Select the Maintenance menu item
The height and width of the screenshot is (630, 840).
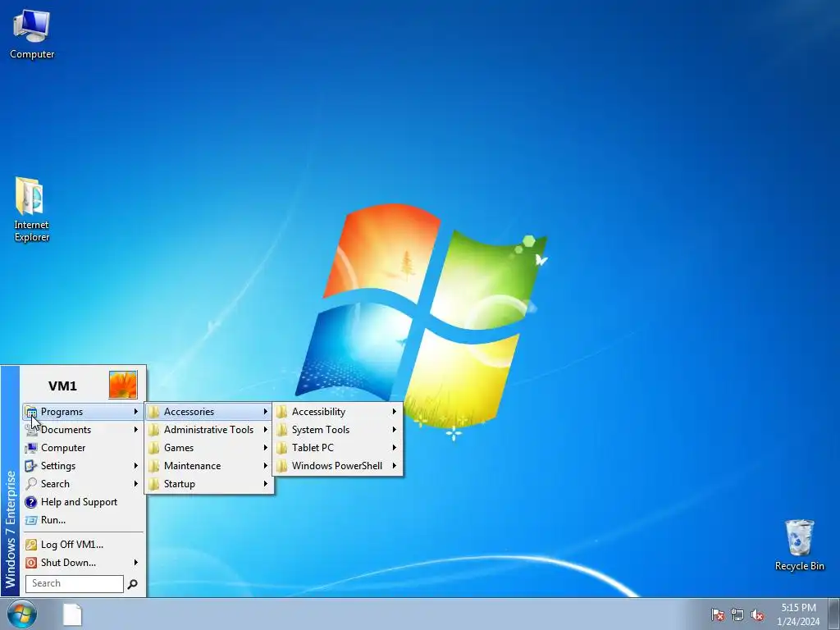209,466
